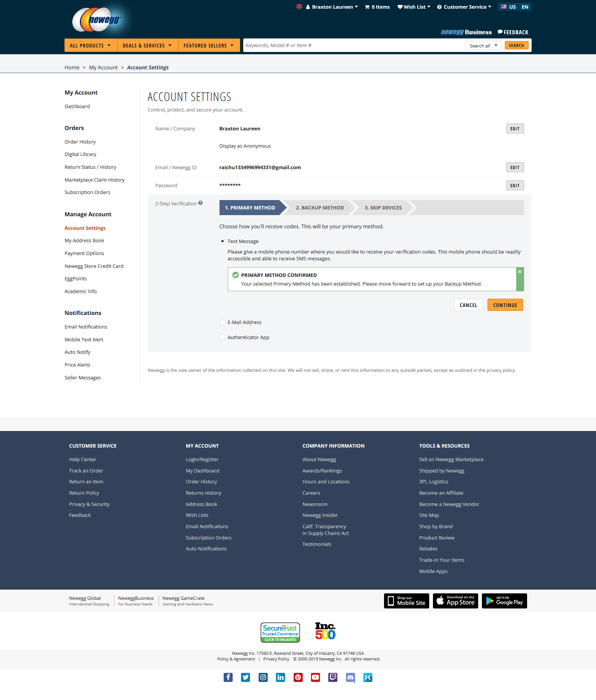The height and width of the screenshot is (700, 596).
Task: Click the orange Search button
Action: [x=517, y=46]
